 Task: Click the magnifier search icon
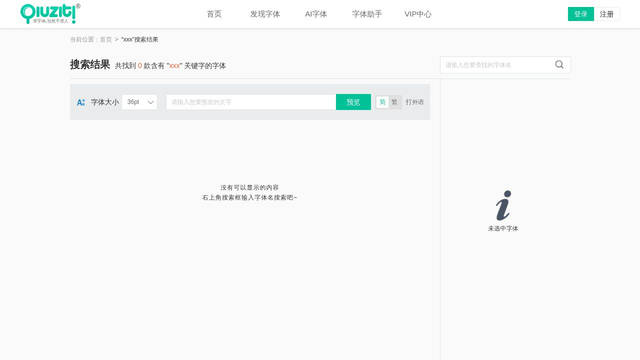tap(559, 64)
